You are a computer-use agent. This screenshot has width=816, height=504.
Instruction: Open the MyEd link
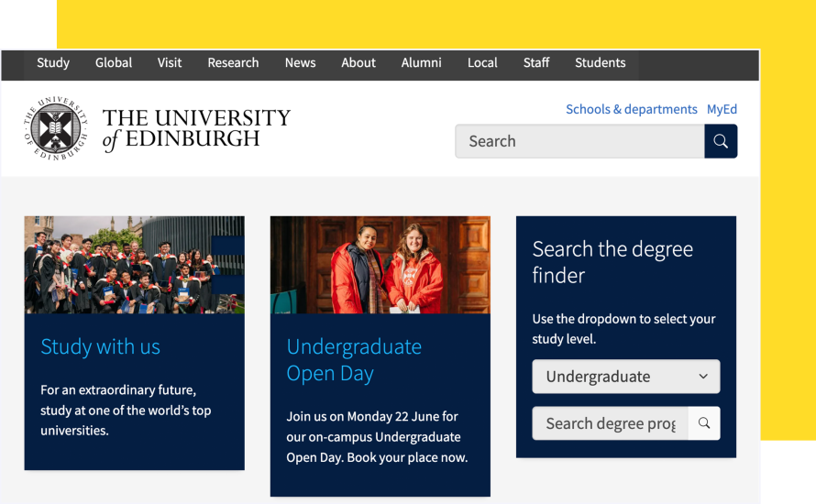pos(722,109)
